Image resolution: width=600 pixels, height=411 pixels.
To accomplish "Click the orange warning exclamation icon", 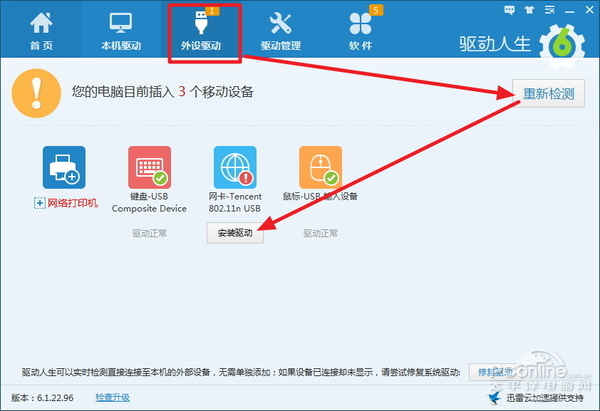I will pyautogui.click(x=36, y=93).
